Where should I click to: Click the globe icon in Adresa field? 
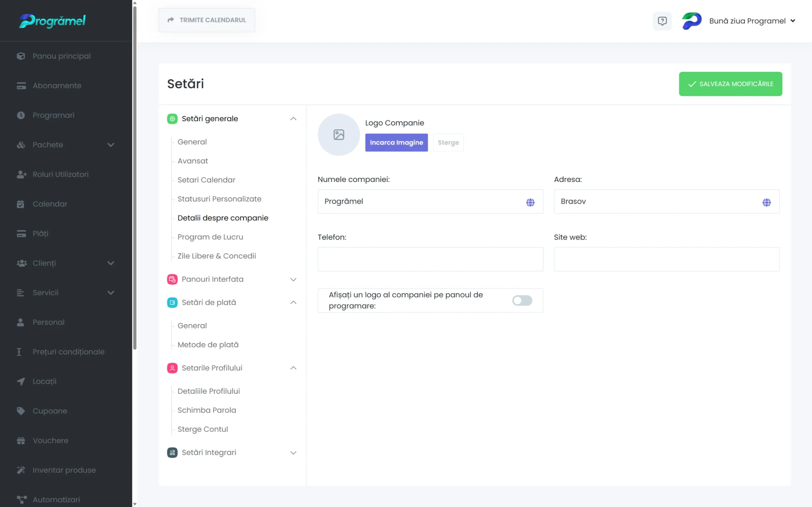pyautogui.click(x=766, y=202)
